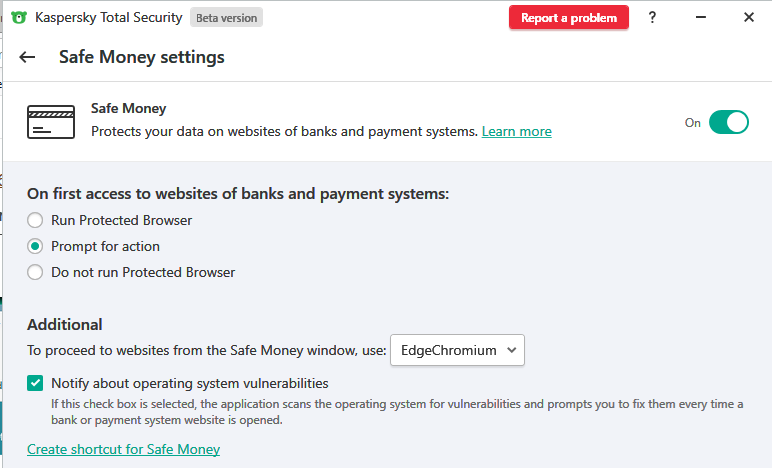Click the Beta version badge
Screen dimensions: 772x468
click(x=226, y=18)
